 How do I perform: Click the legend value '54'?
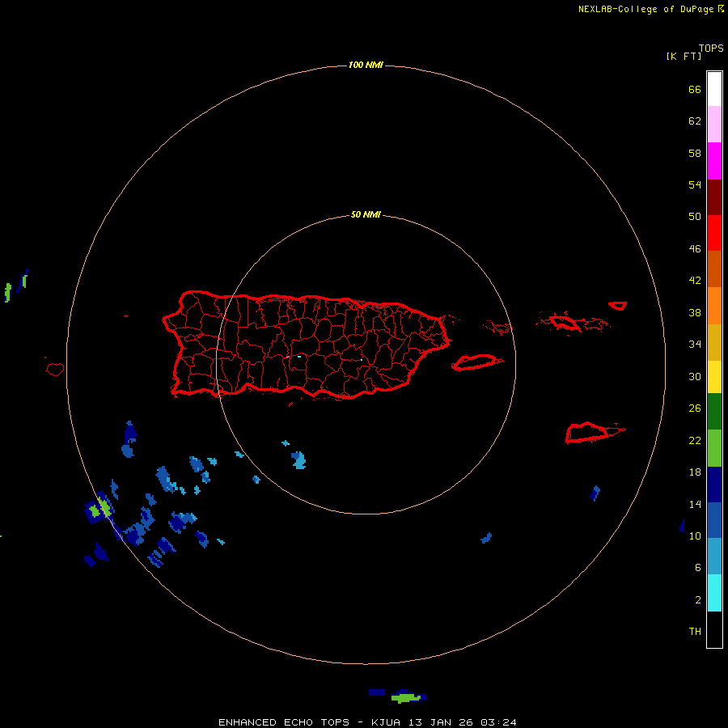tap(695, 184)
